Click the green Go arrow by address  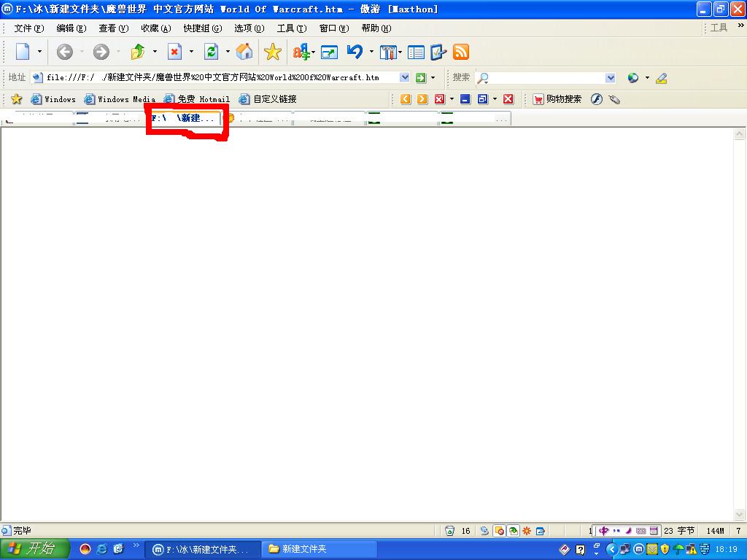click(x=421, y=77)
